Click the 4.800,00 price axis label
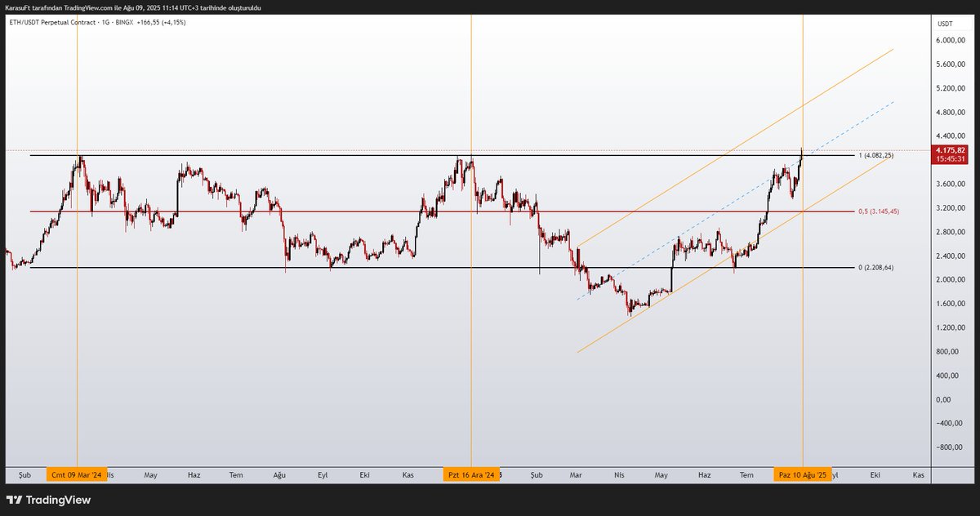Screen dimensions: 980x516 point(951,113)
